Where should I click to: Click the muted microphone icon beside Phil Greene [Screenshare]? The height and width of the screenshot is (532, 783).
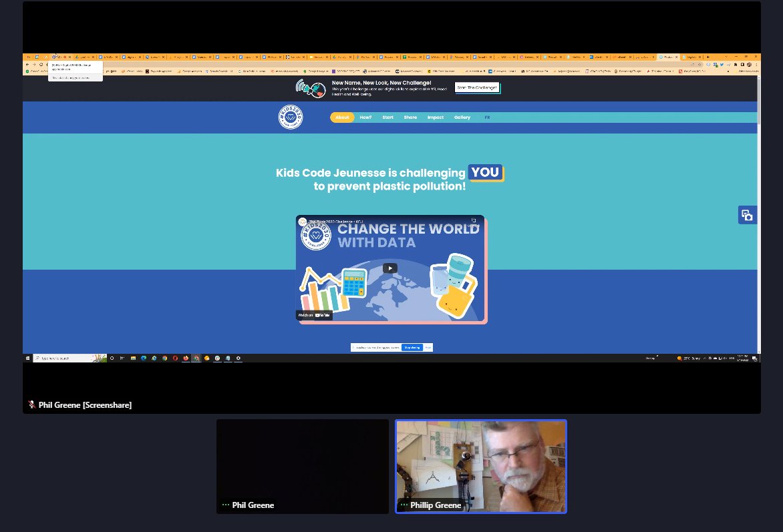(32, 405)
